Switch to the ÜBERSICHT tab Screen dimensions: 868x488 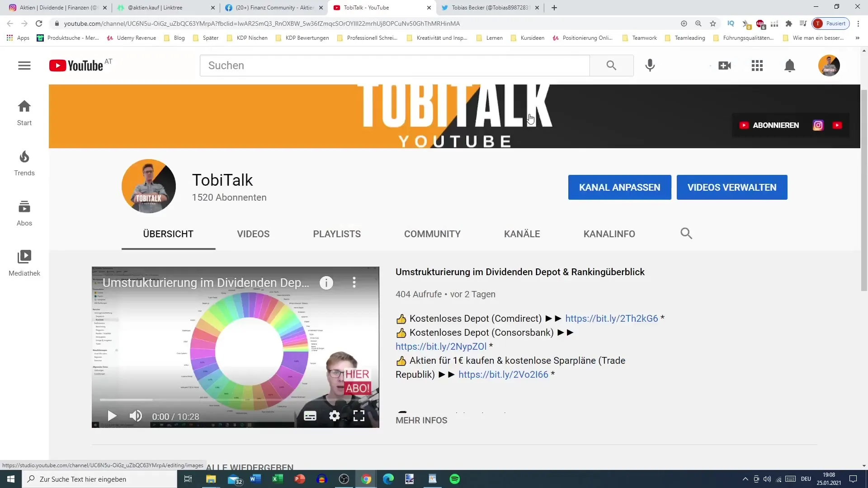pyautogui.click(x=168, y=234)
